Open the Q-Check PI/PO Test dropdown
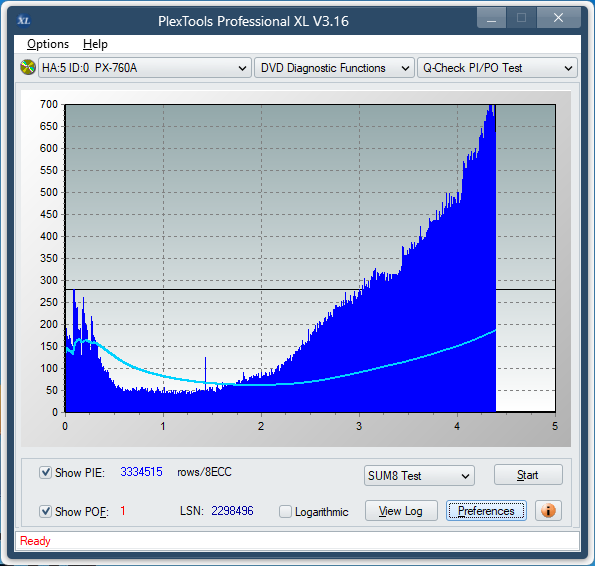Viewport: 595px width, 566px height. pos(497,68)
